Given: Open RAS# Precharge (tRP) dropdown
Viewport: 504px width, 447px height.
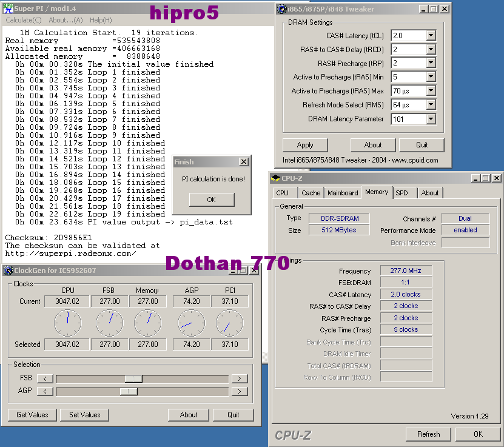Looking at the screenshot, I should pyautogui.click(x=431, y=62).
